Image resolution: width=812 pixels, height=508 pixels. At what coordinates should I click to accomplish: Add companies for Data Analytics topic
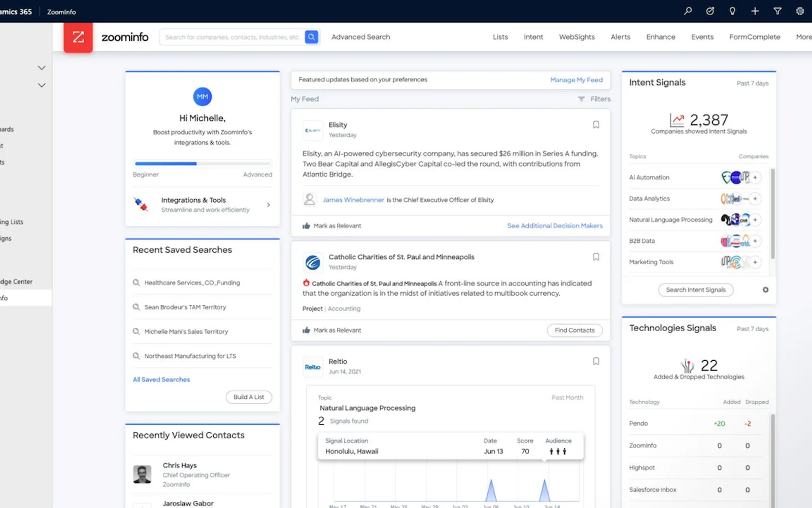coord(755,199)
